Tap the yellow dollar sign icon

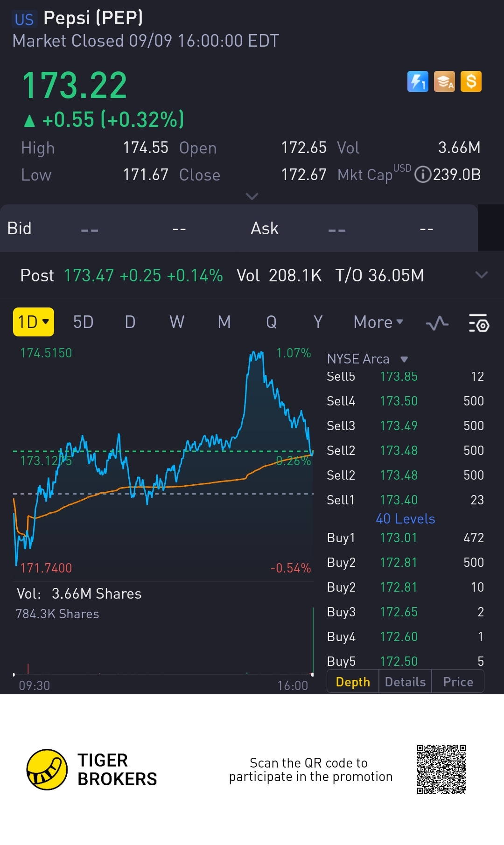pyautogui.click(x=471, y=82)
